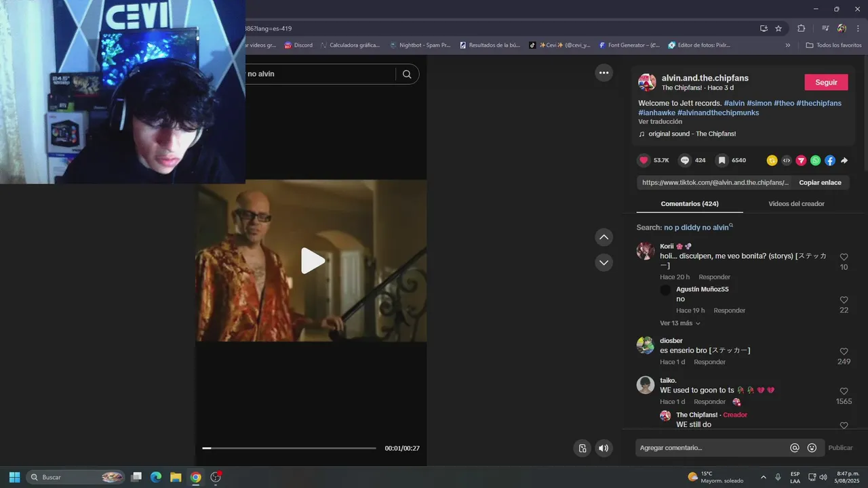Bookmark this page with the star icon
The width and height of the screenshot is (868, 488).
tap(778, 28)
